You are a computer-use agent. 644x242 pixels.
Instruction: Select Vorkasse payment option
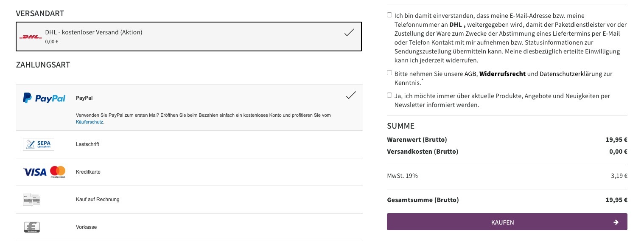189,227
